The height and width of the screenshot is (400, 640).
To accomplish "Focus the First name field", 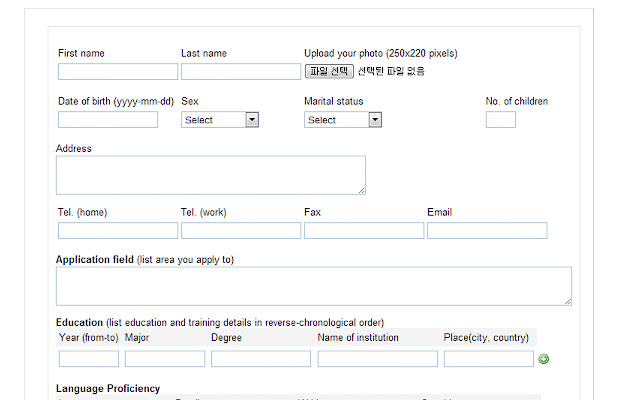I will (x=117, y=72).
